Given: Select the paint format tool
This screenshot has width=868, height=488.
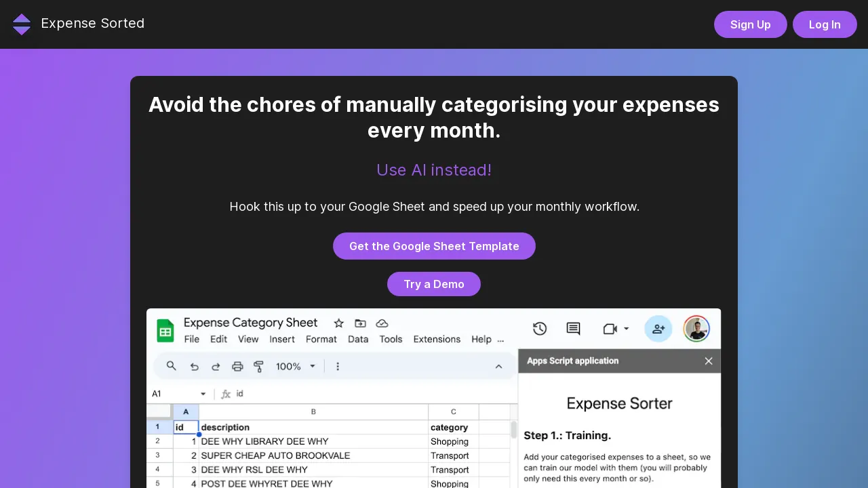Looking at the screenshot, I should (259, 366).
